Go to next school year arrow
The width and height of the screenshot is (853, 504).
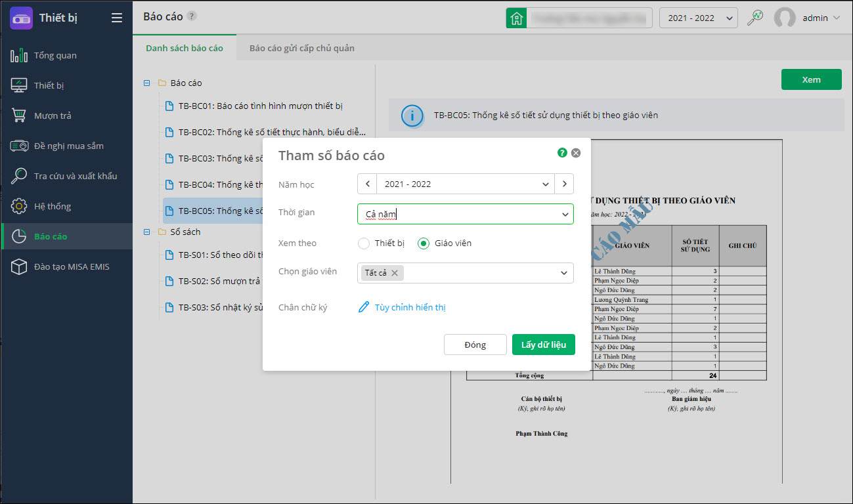(x=564, y=184)
